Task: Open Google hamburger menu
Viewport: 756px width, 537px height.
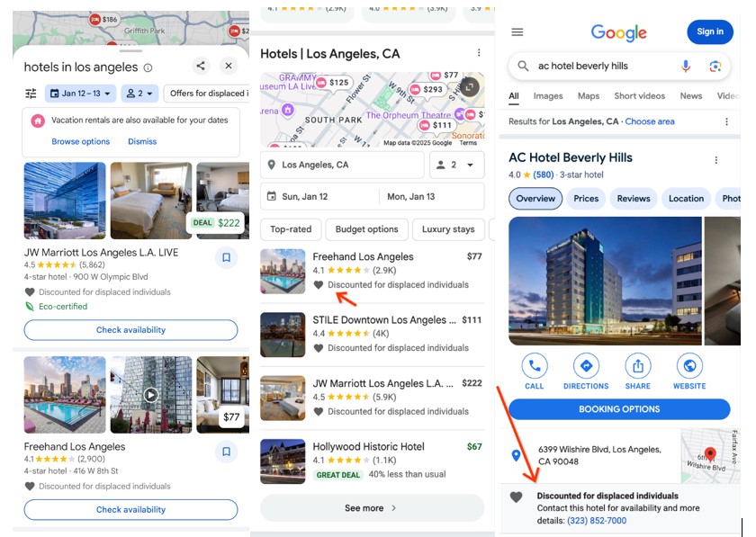Action: pos(517,31)
